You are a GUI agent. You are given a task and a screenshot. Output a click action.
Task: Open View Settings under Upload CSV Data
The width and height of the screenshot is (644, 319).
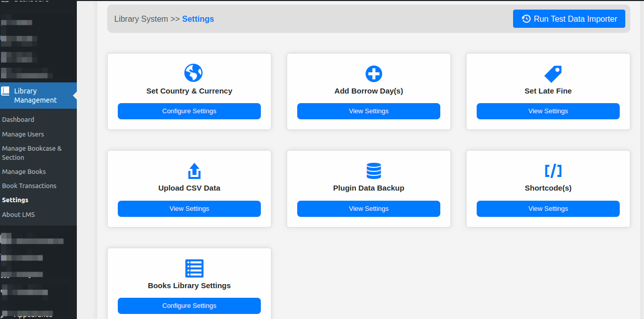click(x=189, y=209)
